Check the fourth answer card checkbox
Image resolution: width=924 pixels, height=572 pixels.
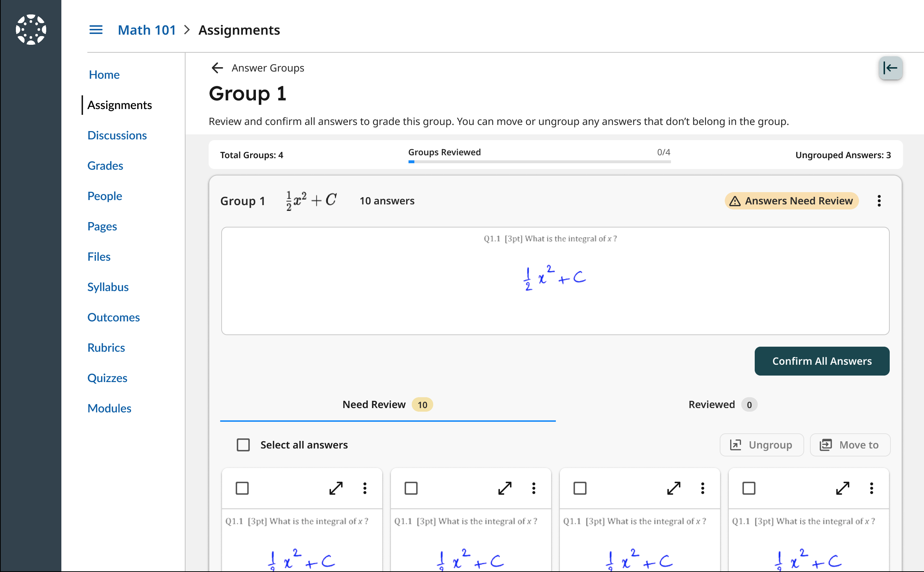[749, 488]
